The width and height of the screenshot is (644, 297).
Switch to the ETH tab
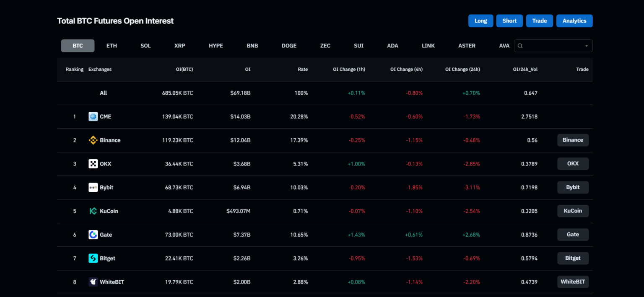(x=112, y=46)
